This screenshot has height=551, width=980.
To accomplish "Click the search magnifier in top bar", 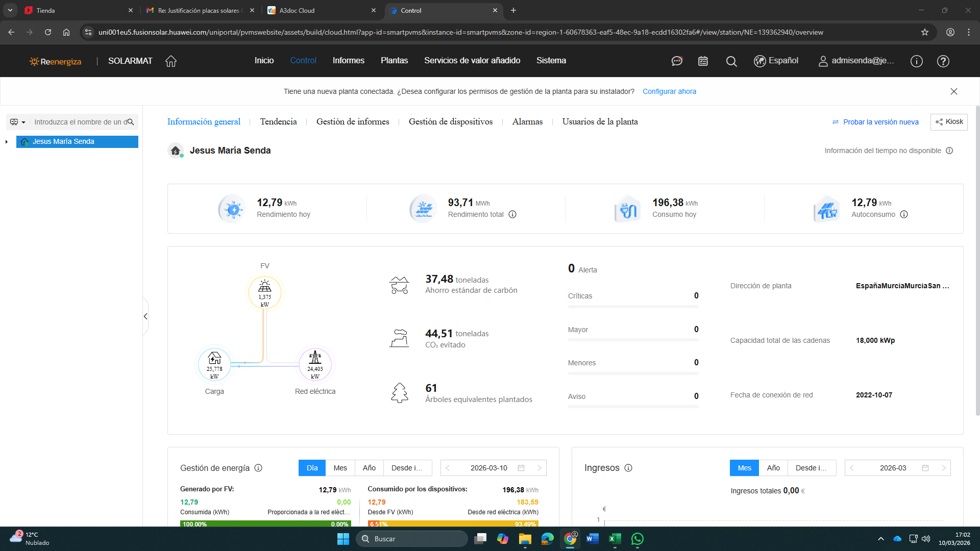I will point(731,61).
